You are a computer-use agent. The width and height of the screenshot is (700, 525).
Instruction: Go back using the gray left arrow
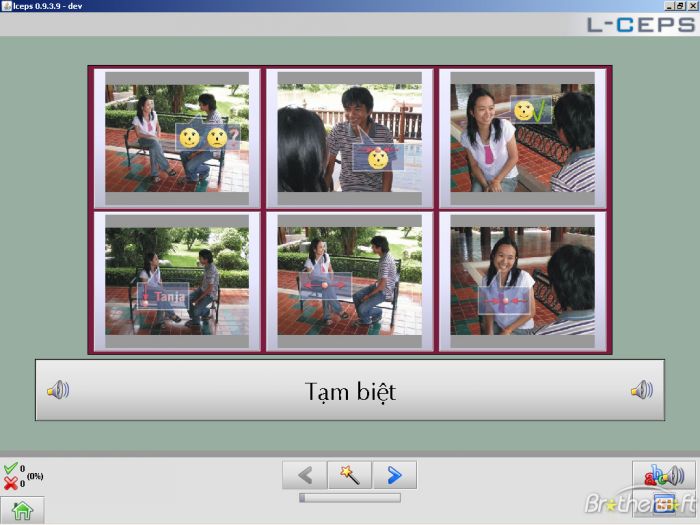(305, 475)
